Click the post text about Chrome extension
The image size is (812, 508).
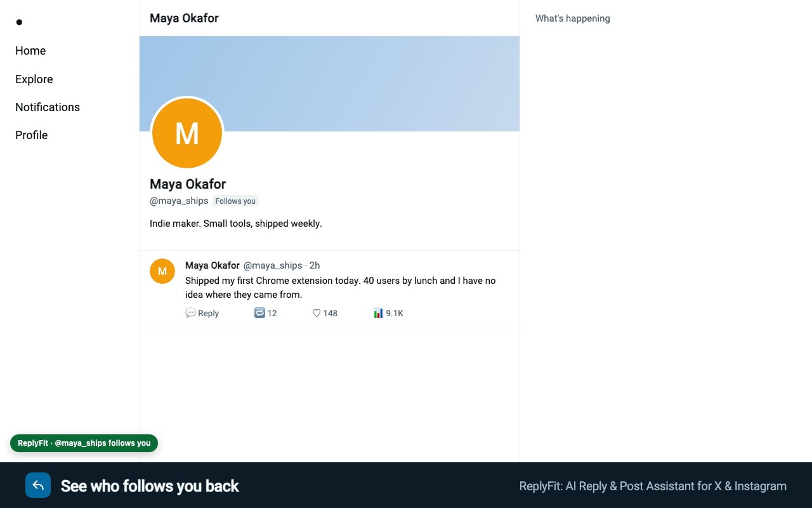click(341, 288)
